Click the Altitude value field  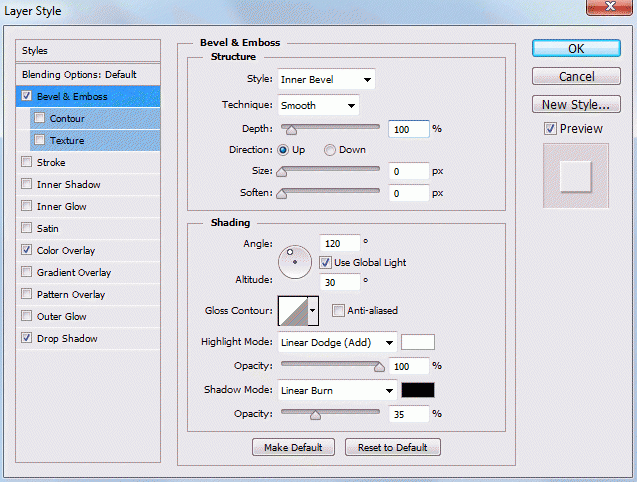[x=340, y=282]
